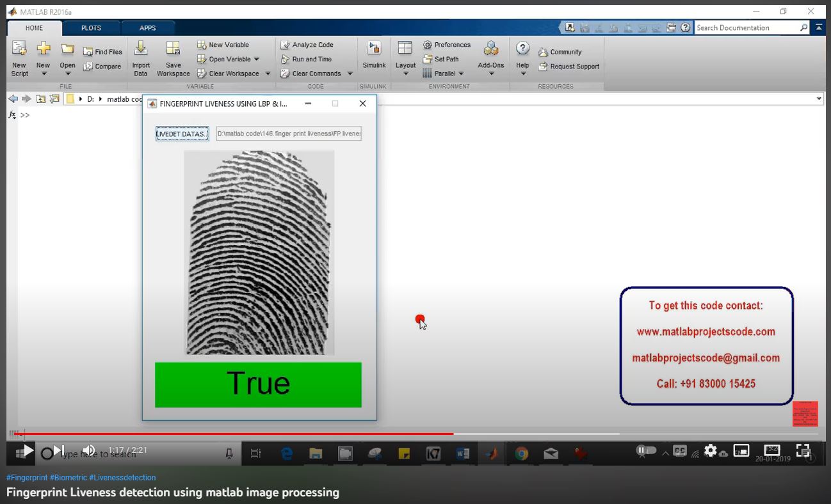Expand the Clear Workspace dropdown

click(268, 74)
